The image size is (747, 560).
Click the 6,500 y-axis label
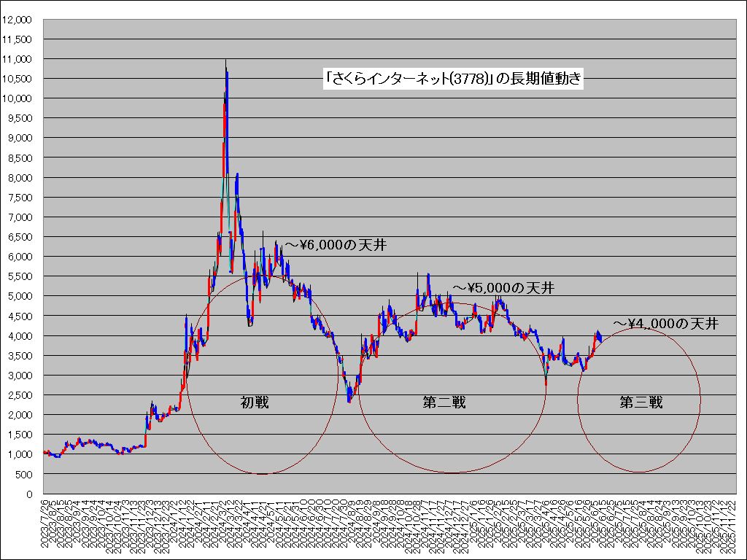coord(20,237)
